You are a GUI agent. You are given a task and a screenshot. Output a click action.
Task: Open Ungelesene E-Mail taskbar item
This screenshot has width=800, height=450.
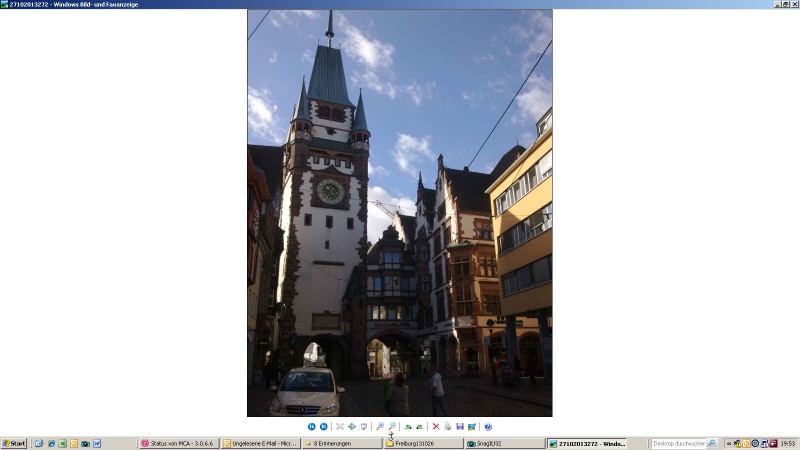tap(259, 443)
